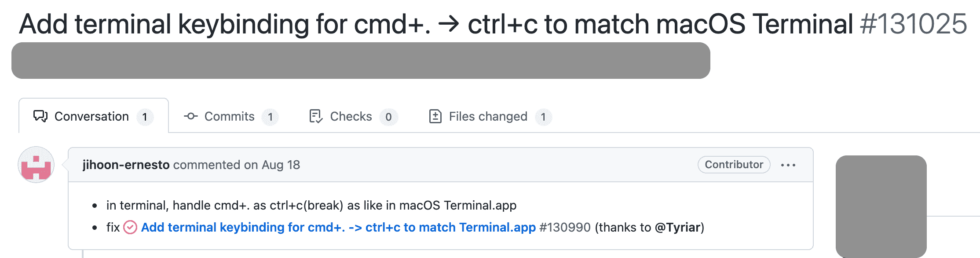Click the Contributor badge label
Screen dimensions: 980x258
(734, 165)
